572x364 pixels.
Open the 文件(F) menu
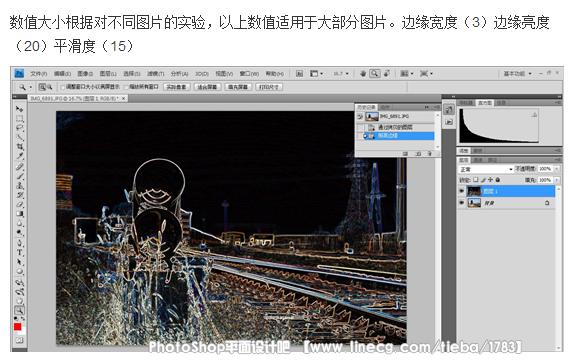[39, 74]
